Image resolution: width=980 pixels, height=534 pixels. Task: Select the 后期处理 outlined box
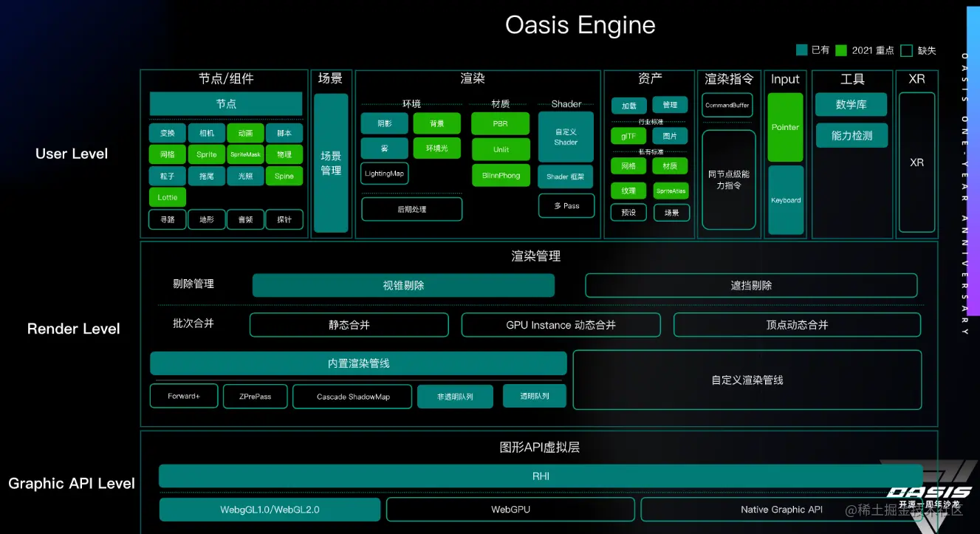coord(412,209)
